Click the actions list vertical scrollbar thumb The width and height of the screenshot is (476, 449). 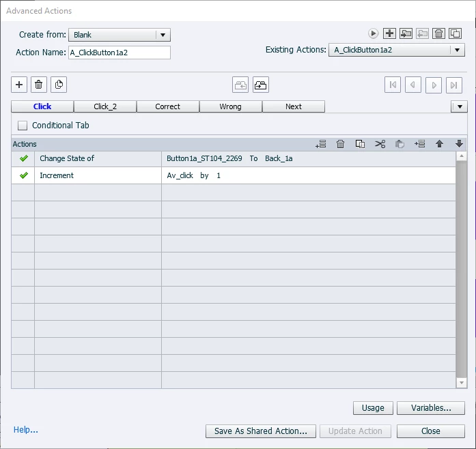(462, 270)
